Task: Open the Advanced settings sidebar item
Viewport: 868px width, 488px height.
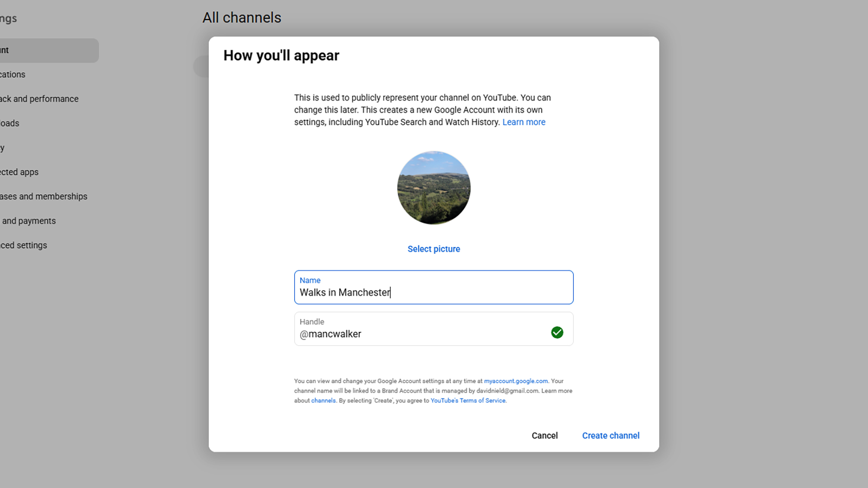Action: point(23,245)
